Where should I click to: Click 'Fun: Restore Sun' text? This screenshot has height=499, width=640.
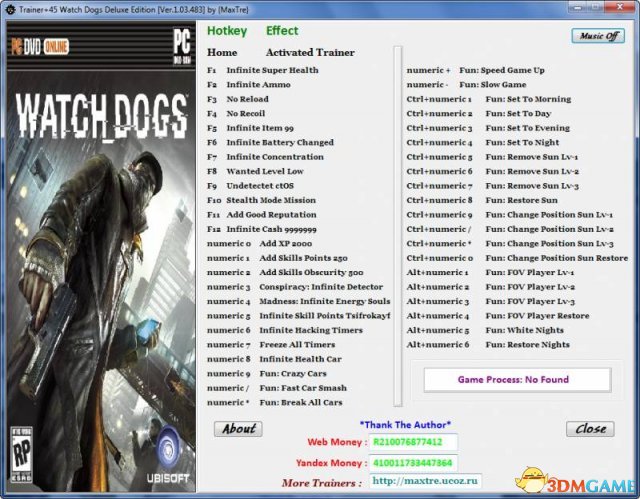(521, 200)
